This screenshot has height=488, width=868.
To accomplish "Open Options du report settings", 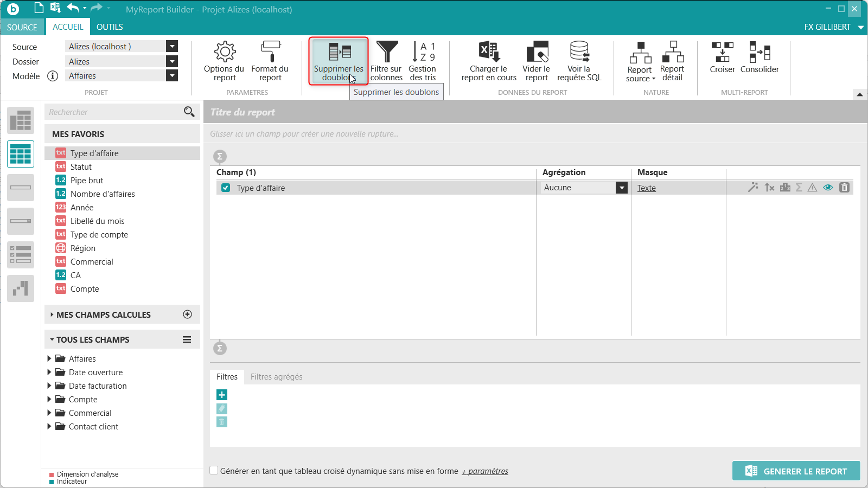I will pyautogui.click(x=224, y=61).
